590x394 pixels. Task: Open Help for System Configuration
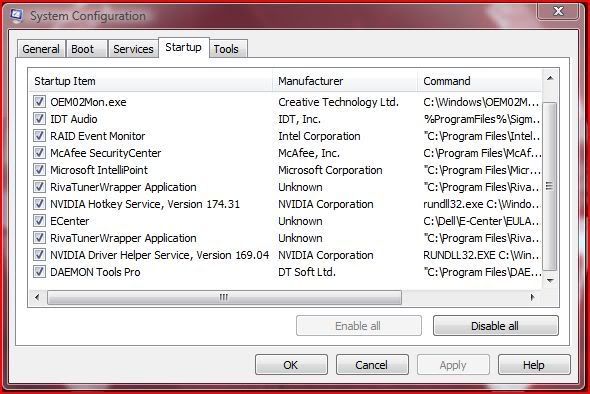pos(534,365)
